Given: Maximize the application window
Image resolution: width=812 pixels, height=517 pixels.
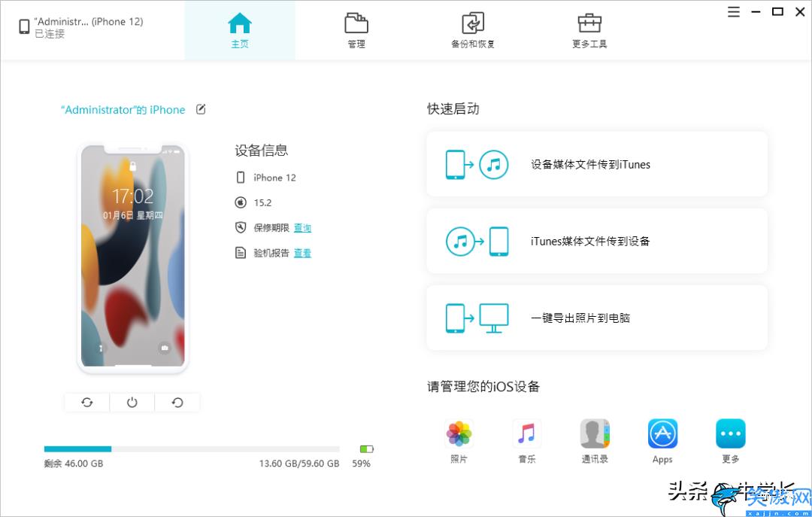Looking at the screenshot, I should tap(777, 11).
